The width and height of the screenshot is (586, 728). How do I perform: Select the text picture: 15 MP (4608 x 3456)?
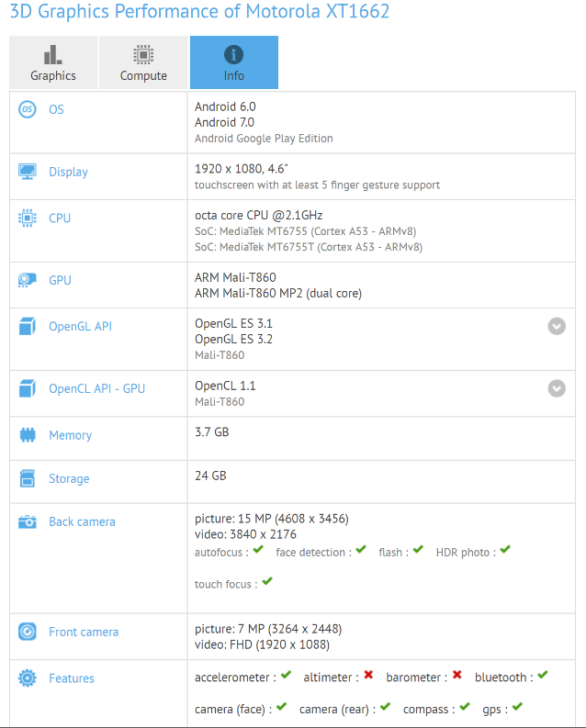tap(272, 519)
